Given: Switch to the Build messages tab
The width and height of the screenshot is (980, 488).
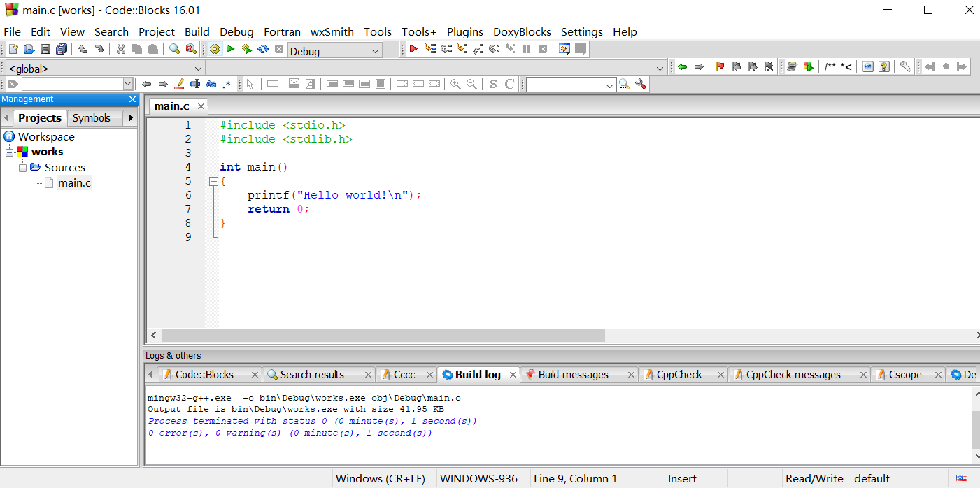Looking at the screenshot, I should [x=573, y=375].
